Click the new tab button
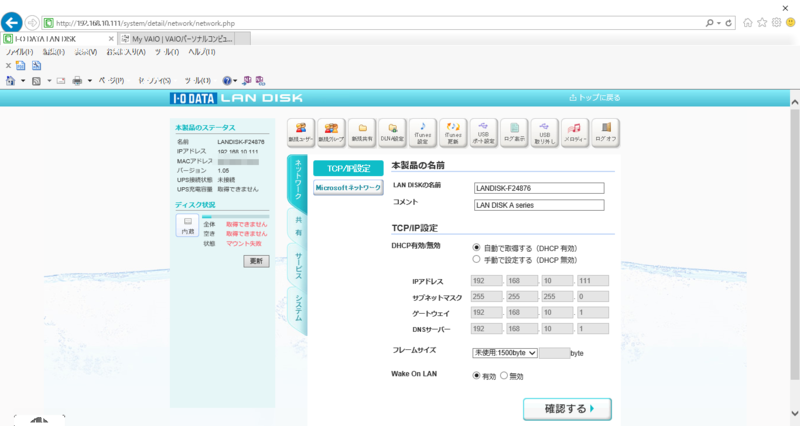 pos(243,39)
